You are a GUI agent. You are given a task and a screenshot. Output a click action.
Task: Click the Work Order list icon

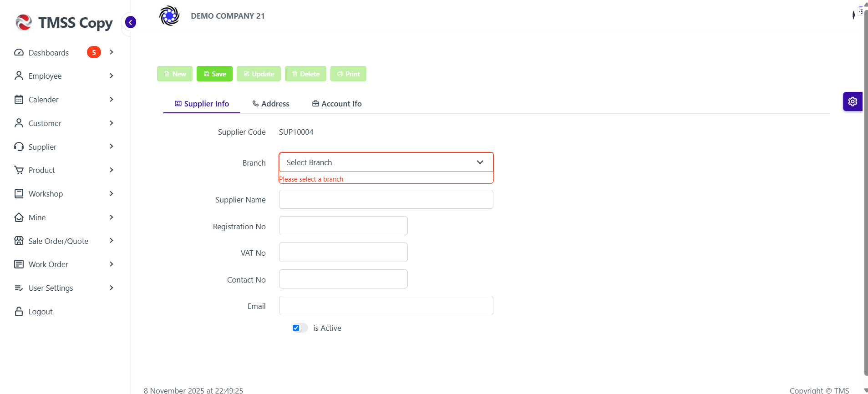click(19, 264)
